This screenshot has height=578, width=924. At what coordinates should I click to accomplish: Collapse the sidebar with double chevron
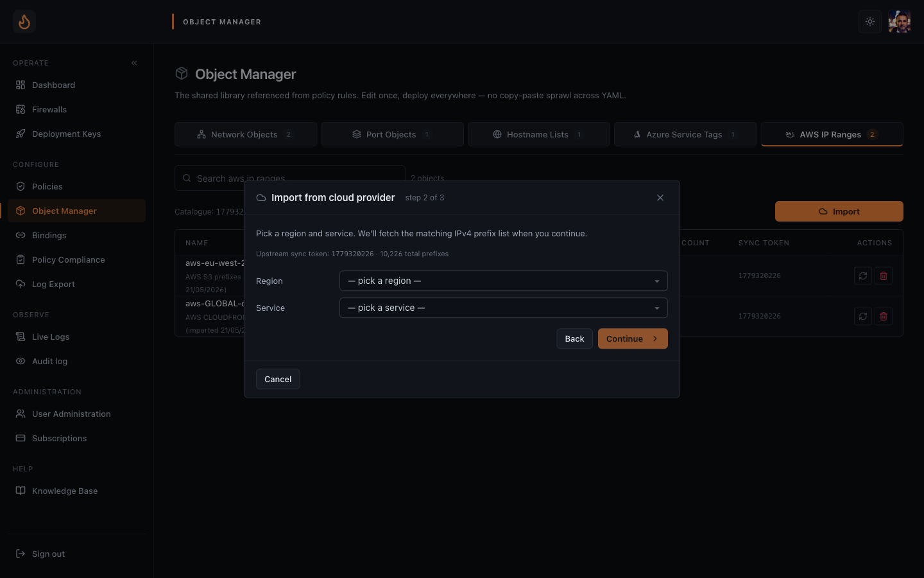(x=134, y=63)
